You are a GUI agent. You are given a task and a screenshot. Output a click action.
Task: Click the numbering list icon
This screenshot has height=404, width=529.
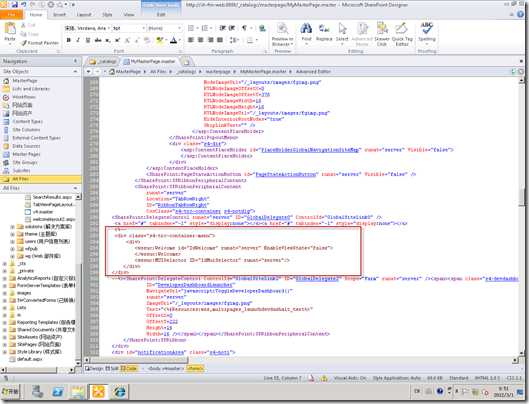(x=205, y=28)
